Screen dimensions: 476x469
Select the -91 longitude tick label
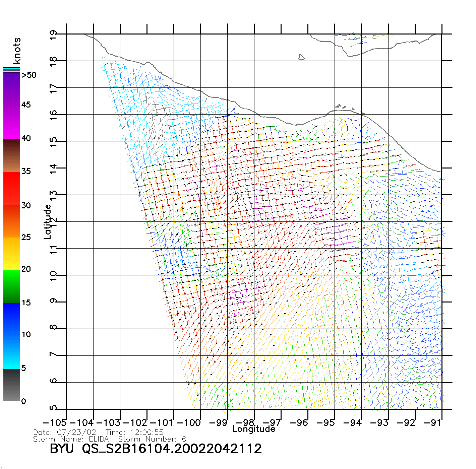(x=433, y=423)
